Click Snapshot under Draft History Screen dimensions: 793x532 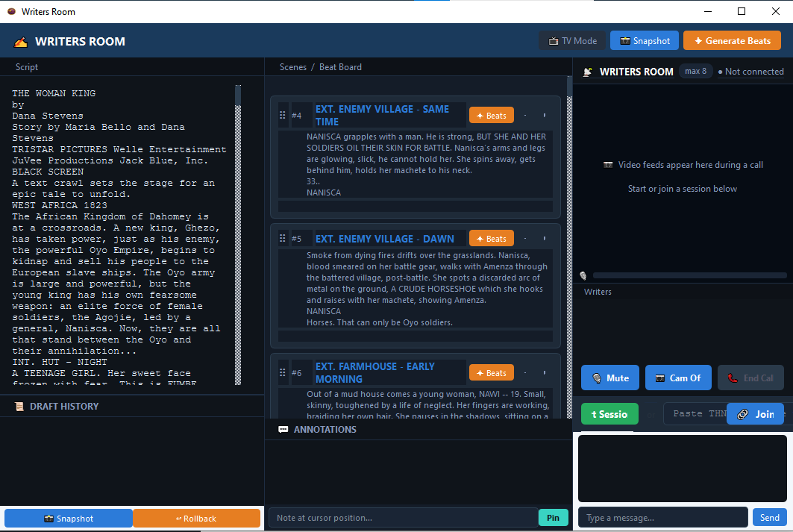coord(69,519)
